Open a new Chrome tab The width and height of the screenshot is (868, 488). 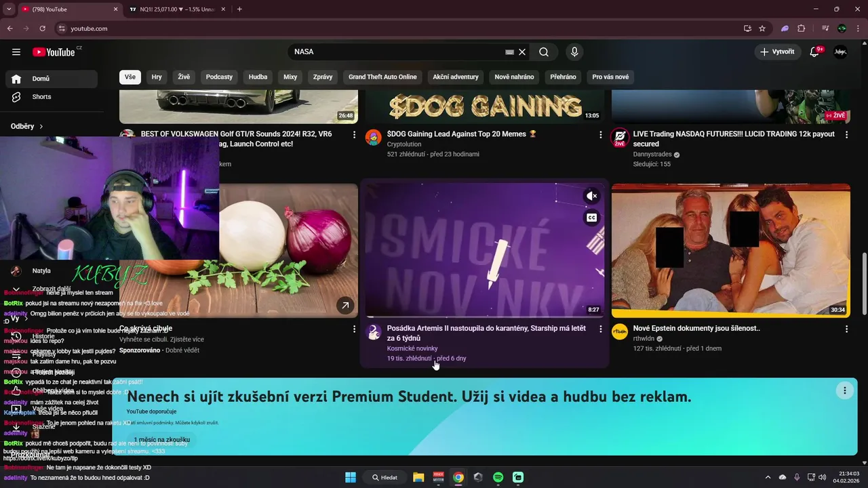239,9
